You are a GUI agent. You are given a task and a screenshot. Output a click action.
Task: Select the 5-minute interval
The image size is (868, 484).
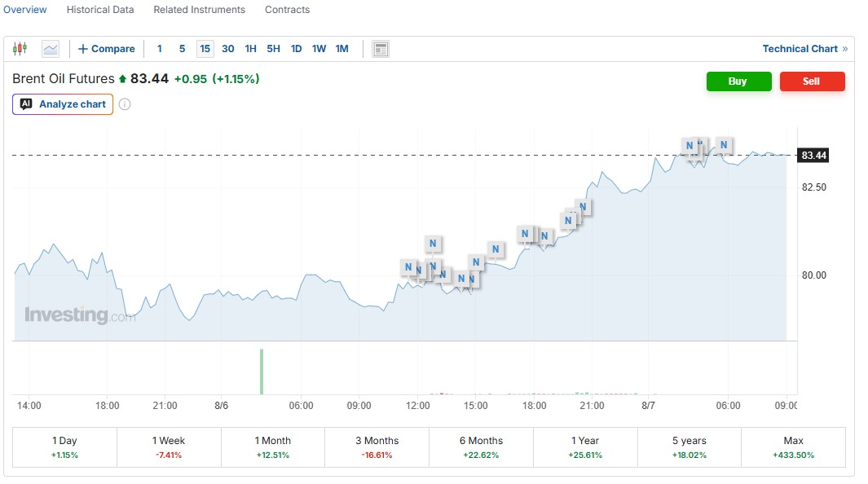point(182,49)
